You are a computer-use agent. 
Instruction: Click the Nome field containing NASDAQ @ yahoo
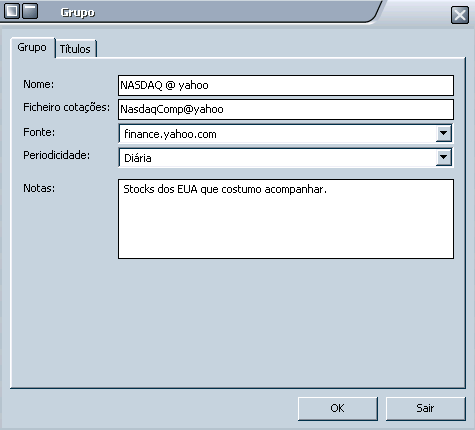(286, 85)
